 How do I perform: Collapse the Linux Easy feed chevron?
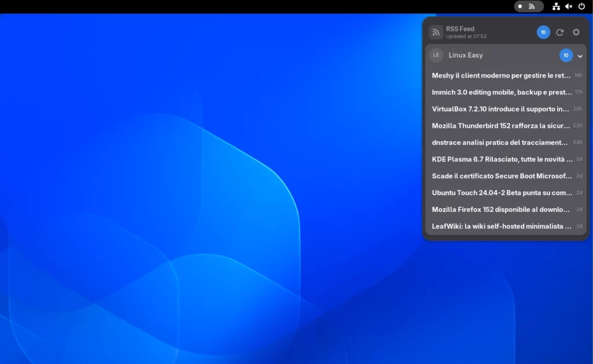pos(580,56)
